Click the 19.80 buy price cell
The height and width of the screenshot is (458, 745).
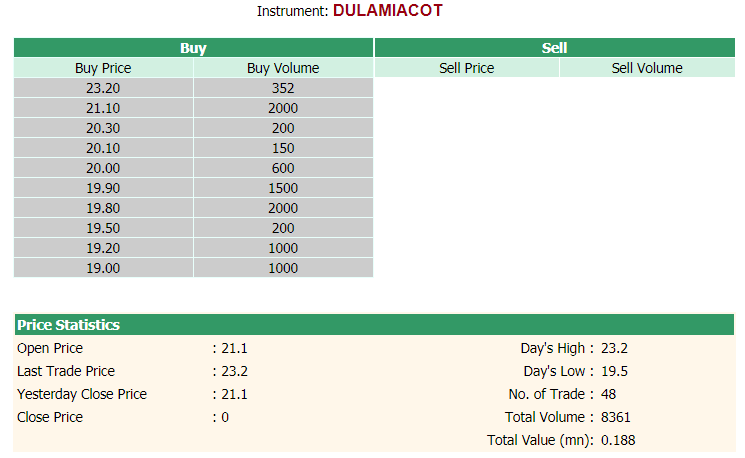[x=103, y=208]
